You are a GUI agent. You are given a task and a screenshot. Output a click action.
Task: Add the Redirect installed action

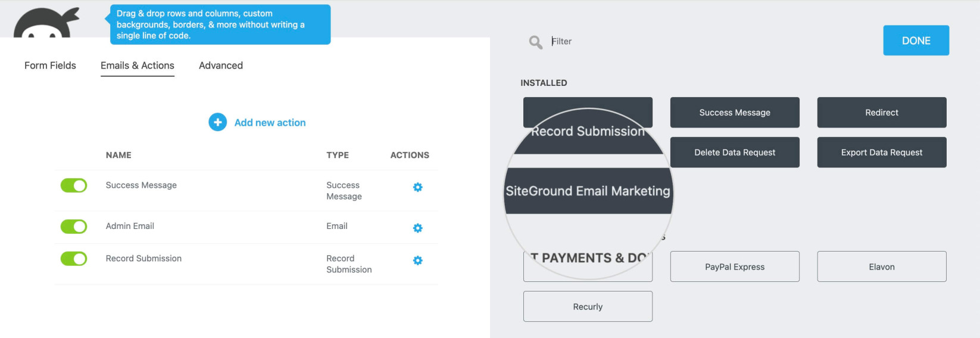point(882,113)
